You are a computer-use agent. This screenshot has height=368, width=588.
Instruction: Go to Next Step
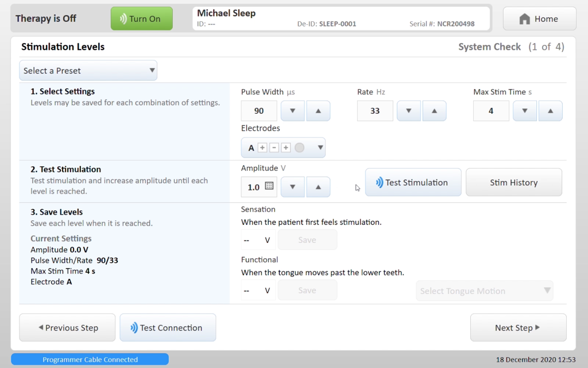pos(519,327)
